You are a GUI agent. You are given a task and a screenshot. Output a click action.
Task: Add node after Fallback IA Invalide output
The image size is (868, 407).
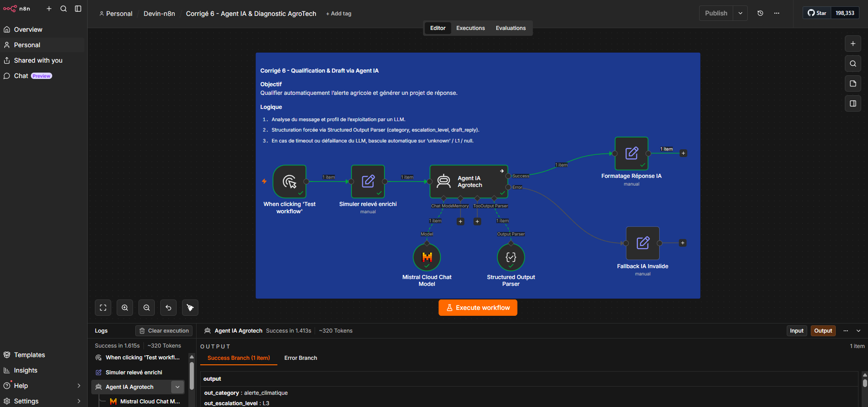[x=682, y=243]
